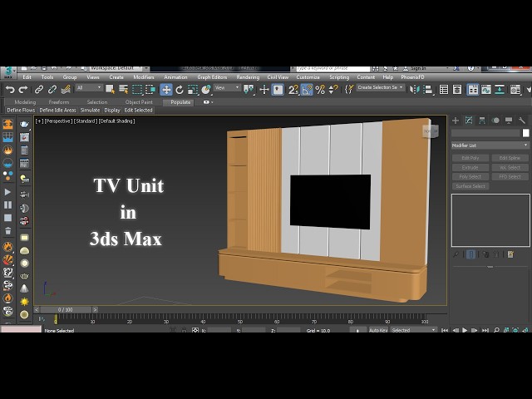Click the Define Idle Areas button
The width and height of the screenshot is (532, 399).
(57, 111)
